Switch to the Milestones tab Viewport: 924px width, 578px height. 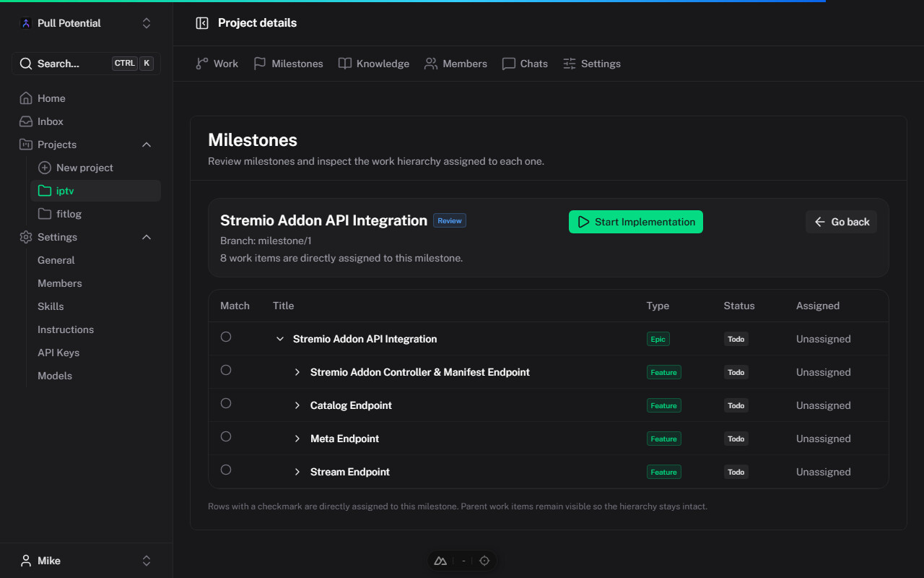pos(288,64)
